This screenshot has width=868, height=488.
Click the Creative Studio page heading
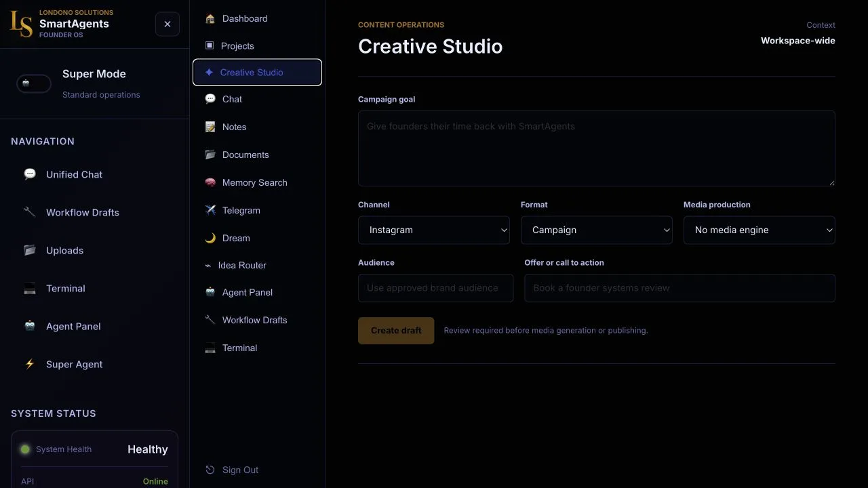click(431, 46)
